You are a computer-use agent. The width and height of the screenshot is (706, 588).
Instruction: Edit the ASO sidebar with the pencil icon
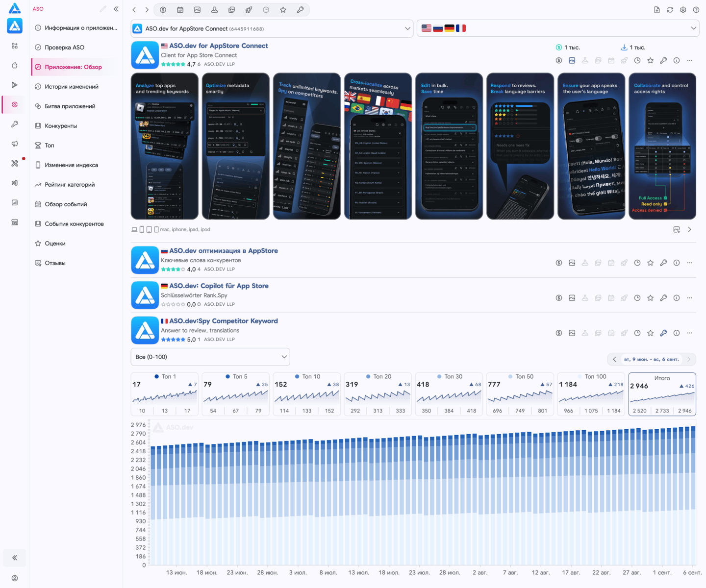[103, 9]
